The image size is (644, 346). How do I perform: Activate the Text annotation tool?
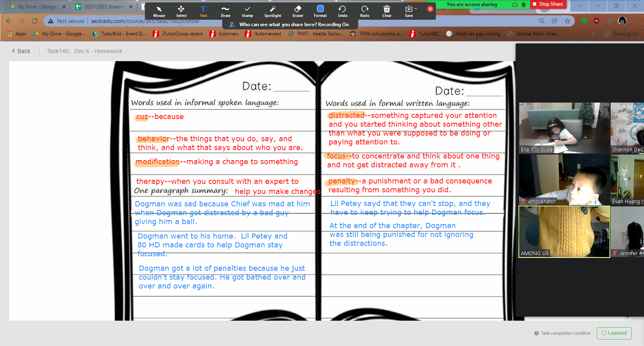tap(203, 11)
